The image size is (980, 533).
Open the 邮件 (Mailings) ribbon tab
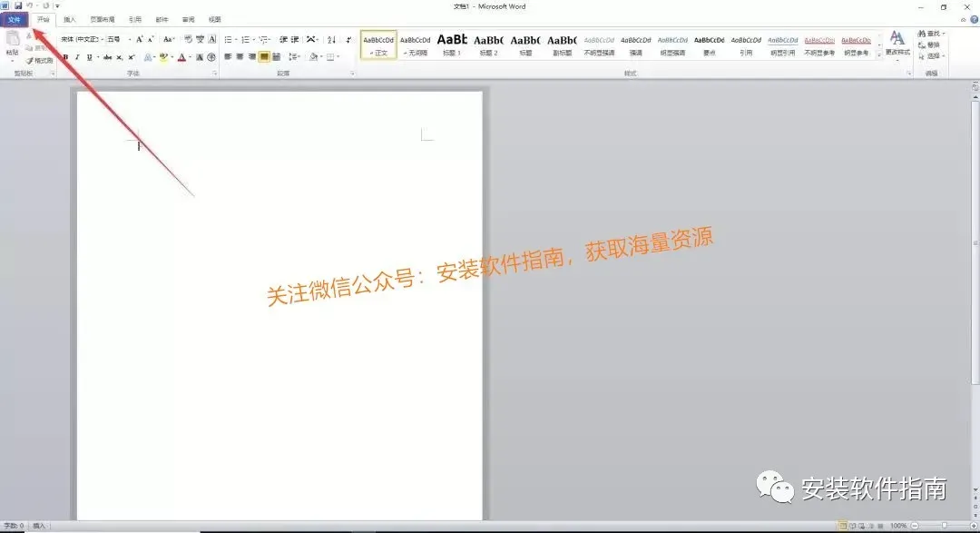tap(162, 19)
